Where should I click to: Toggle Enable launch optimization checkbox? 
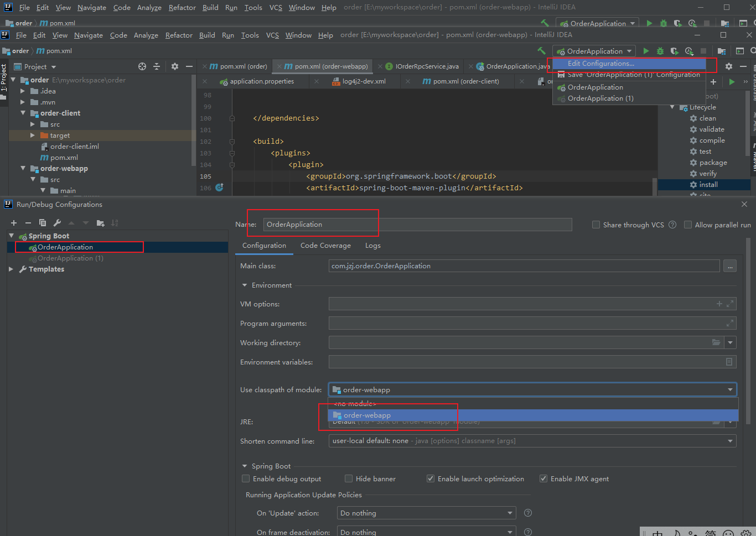coord(431,478)
